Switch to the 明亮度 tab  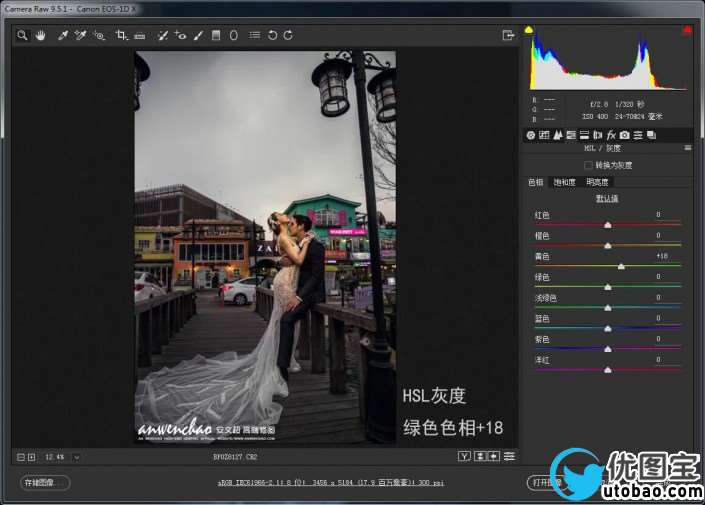(597, 182)
